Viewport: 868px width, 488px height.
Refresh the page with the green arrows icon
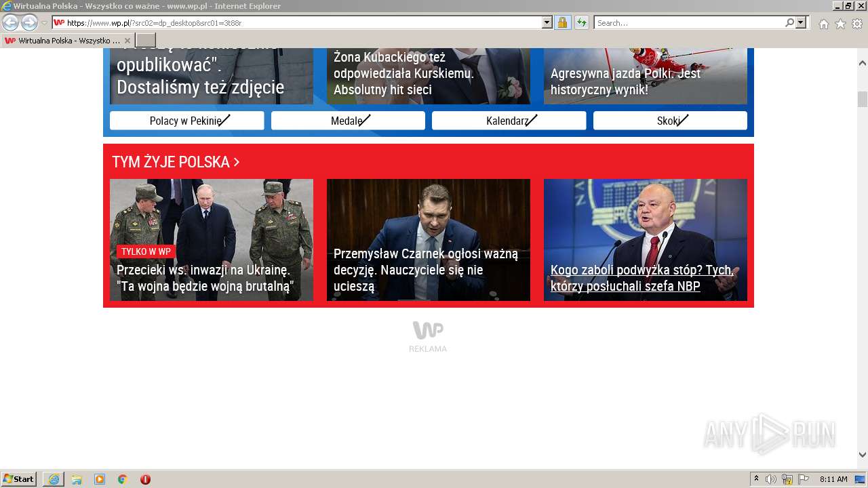click(581, 22)
